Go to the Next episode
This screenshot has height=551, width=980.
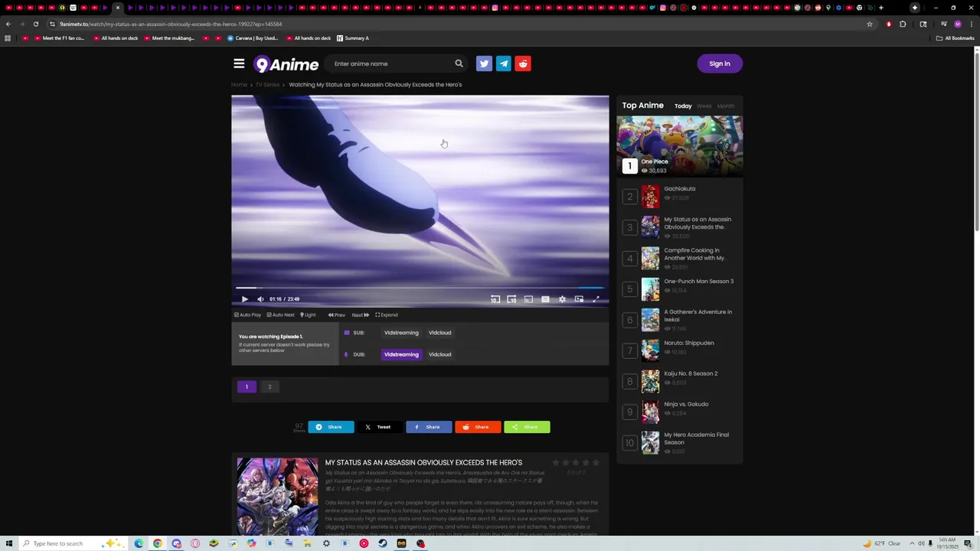pos(360,315)
